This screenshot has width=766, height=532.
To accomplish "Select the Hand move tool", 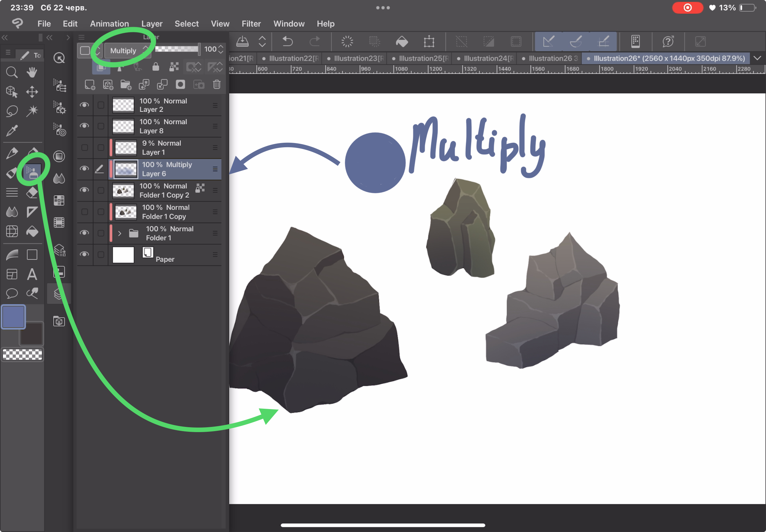I will 32,72.
